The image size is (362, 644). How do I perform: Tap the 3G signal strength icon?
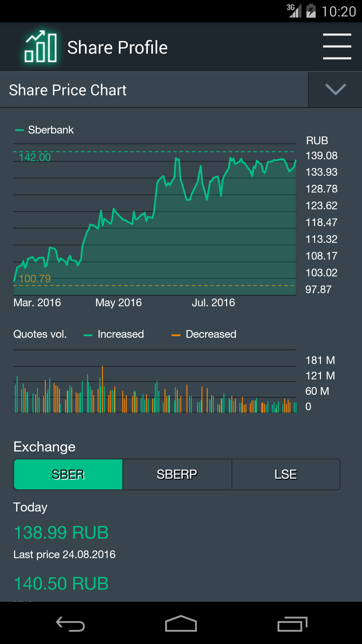pos(294,11)
